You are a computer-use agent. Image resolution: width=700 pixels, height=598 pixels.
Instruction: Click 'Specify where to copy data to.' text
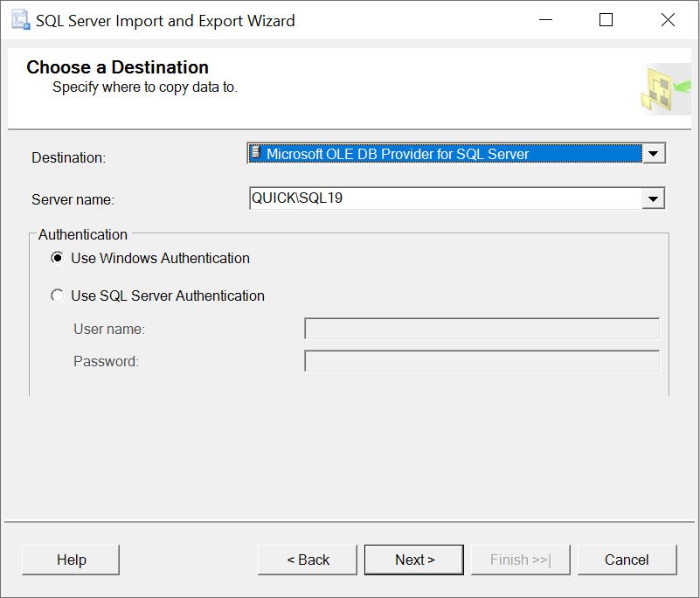(x=145, y=87)
